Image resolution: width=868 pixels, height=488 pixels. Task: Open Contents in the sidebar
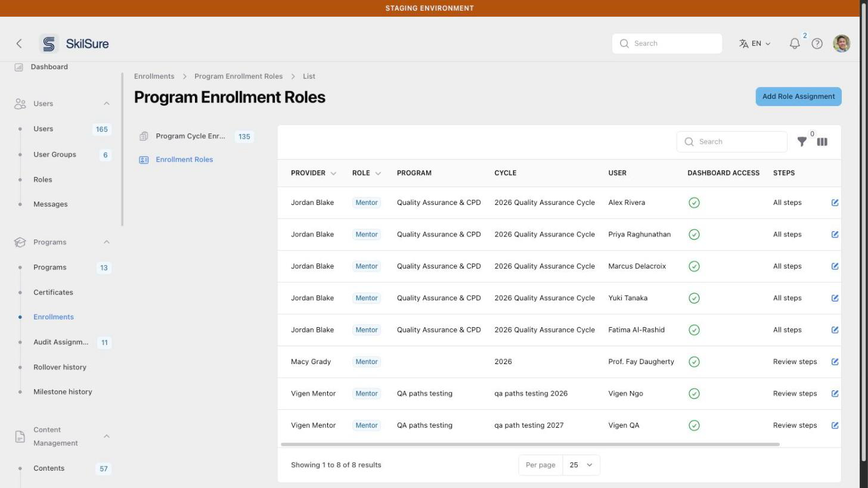click(49, 468)
